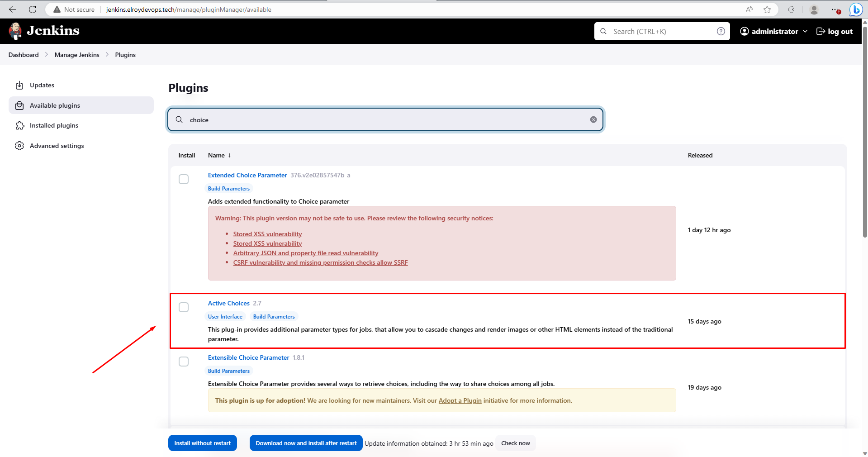Open the Adopt a Plugin link
Image resolution: width=868 pixels, height=457 pixels.
pos(460,400)
